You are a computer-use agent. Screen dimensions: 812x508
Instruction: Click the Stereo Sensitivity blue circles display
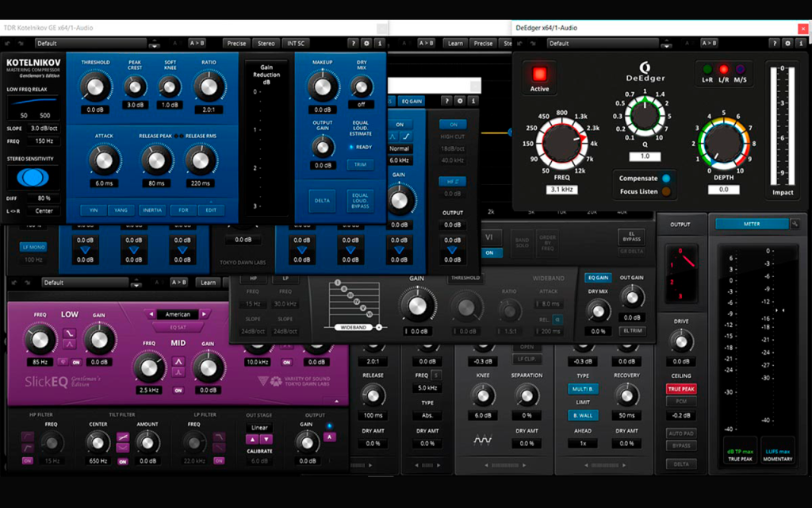point(33,177)
